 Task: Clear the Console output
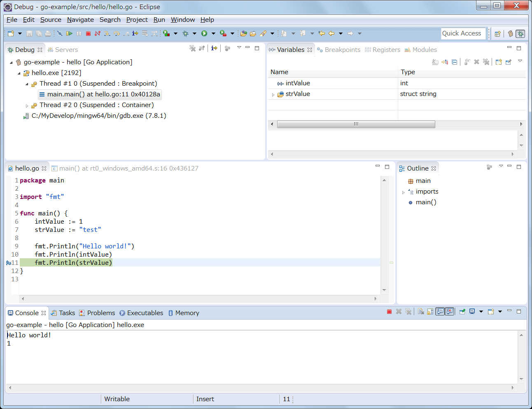pyautogui.click(x=420, y=312)
